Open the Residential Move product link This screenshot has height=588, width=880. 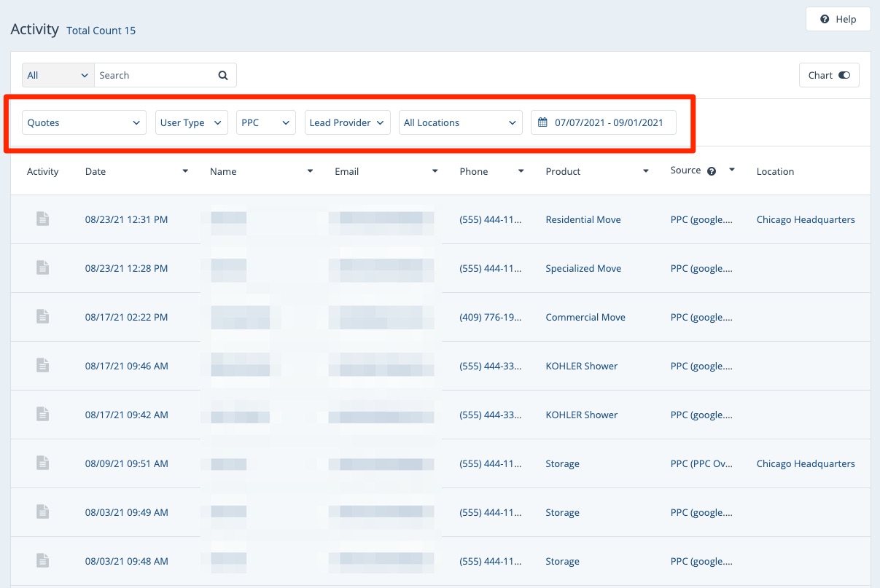click(x=583, y=219)
